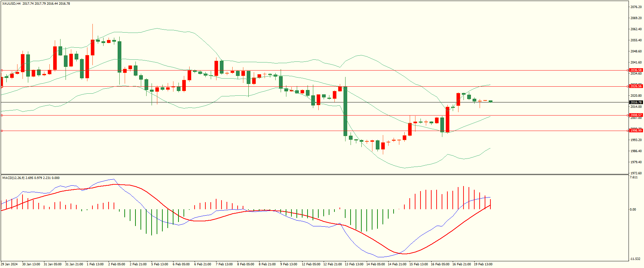This screenshot has width=644, height=268.
Task: Select the 1998.99 red price tag
Action: pyautogui.click(x=636, y=131)
